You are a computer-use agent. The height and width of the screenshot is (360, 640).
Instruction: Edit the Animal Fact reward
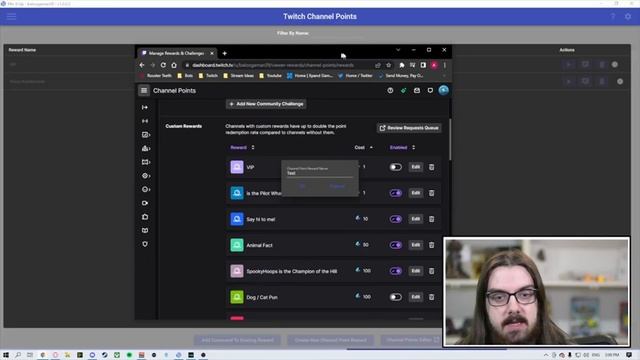[416, 245]
